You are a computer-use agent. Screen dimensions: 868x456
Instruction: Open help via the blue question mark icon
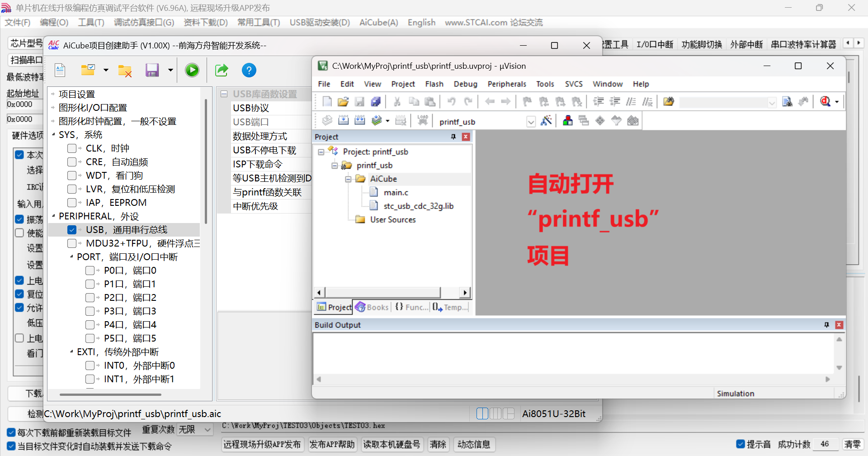point(249,70)
